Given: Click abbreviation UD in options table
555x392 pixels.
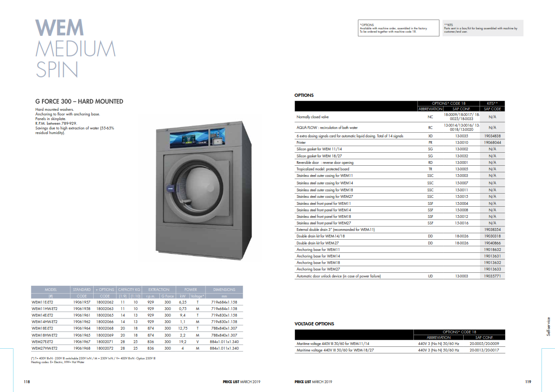Looking at the screenshot, I should [431, 276].
